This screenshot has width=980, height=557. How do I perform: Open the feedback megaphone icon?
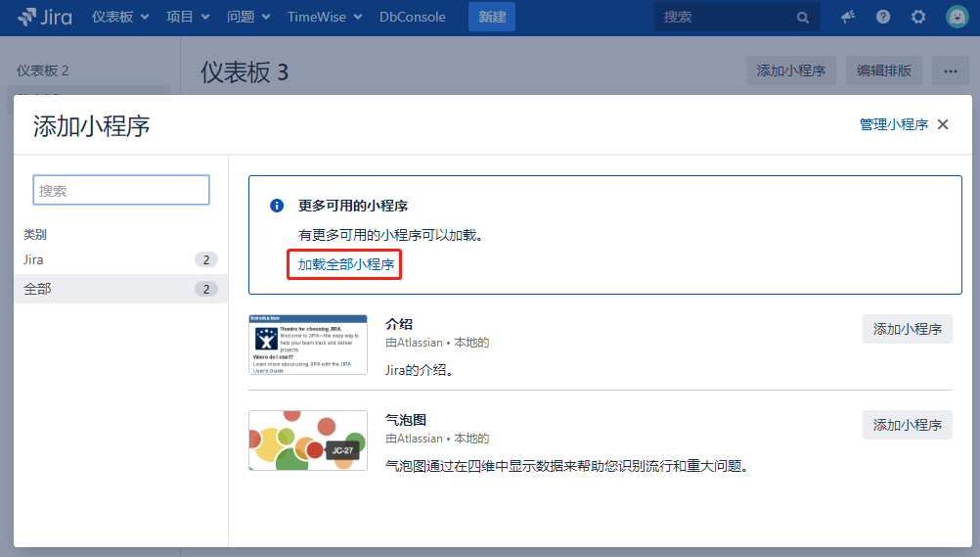tap(848, 17)
